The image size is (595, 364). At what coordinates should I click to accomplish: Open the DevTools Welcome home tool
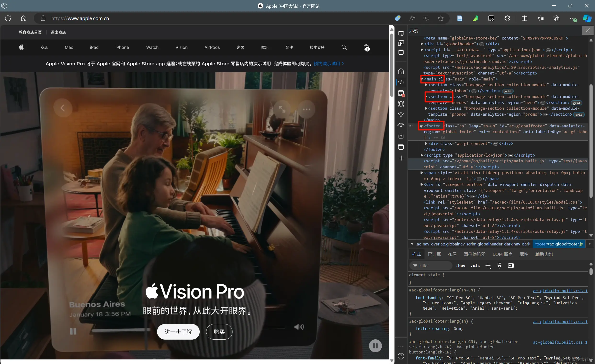click(x=401, y=71)
